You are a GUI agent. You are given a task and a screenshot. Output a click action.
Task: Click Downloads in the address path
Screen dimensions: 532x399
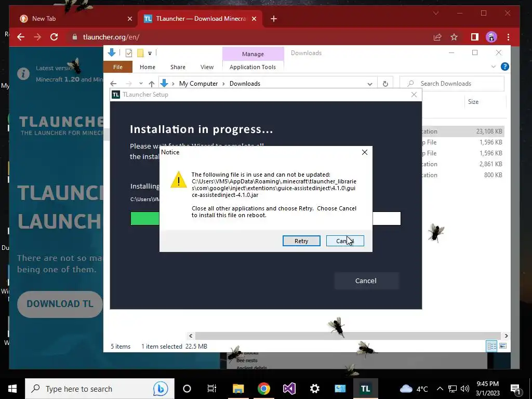[245, 84]
